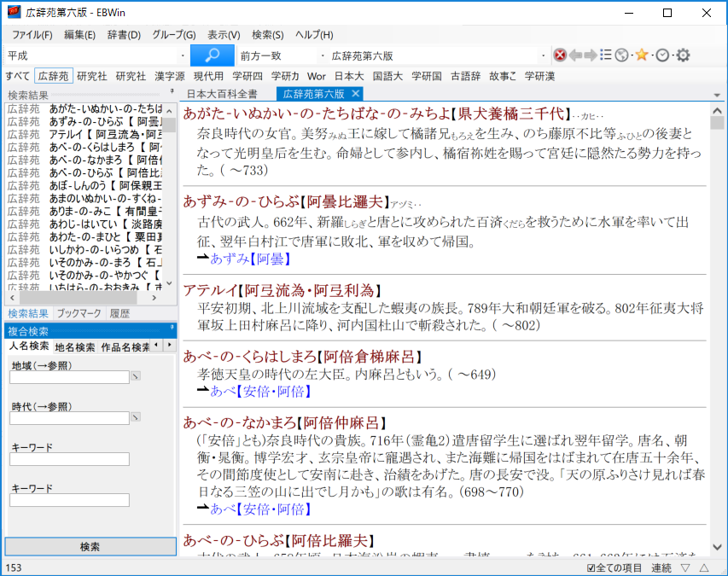
Task: Select the 漢字源 dictionary tab
Action: [x=170, y=76]
